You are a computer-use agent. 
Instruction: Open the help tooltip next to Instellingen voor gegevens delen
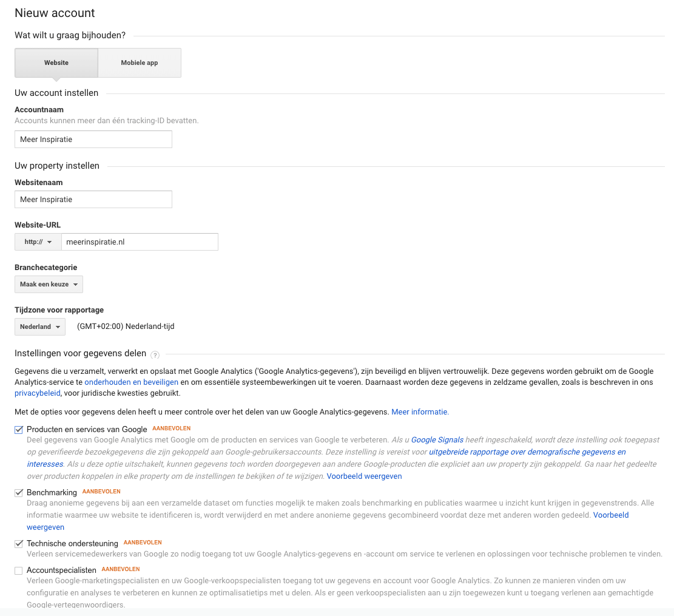click(155, 354)
